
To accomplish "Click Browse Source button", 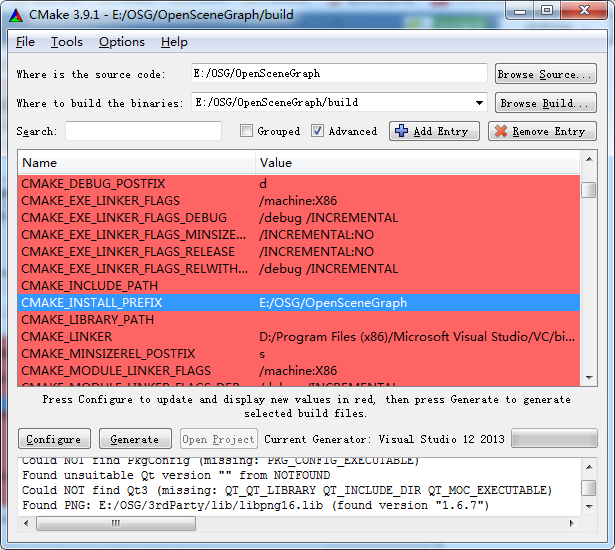I will (545, 74).
